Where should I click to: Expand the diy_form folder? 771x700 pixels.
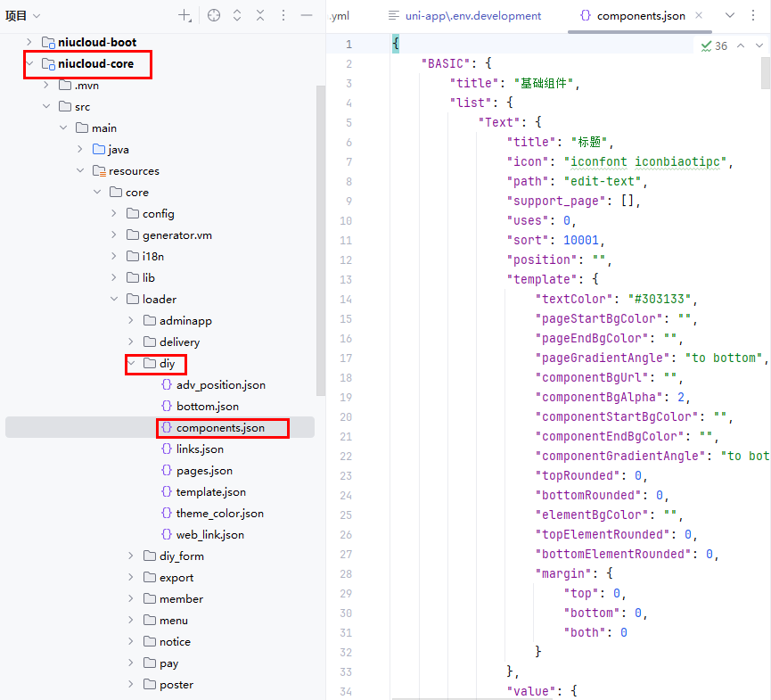coord(131,556)
